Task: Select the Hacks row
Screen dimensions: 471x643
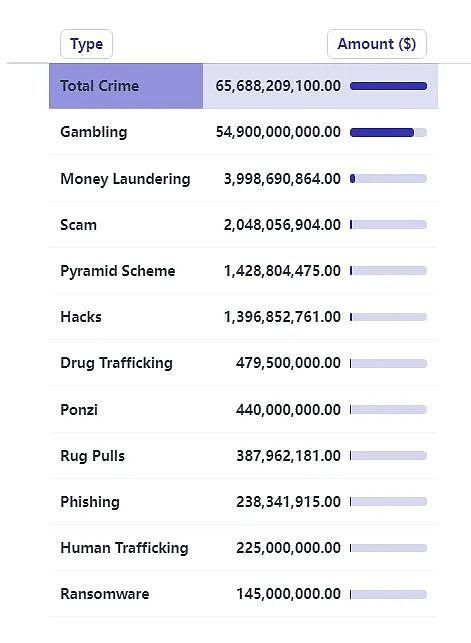Action: 243,317
